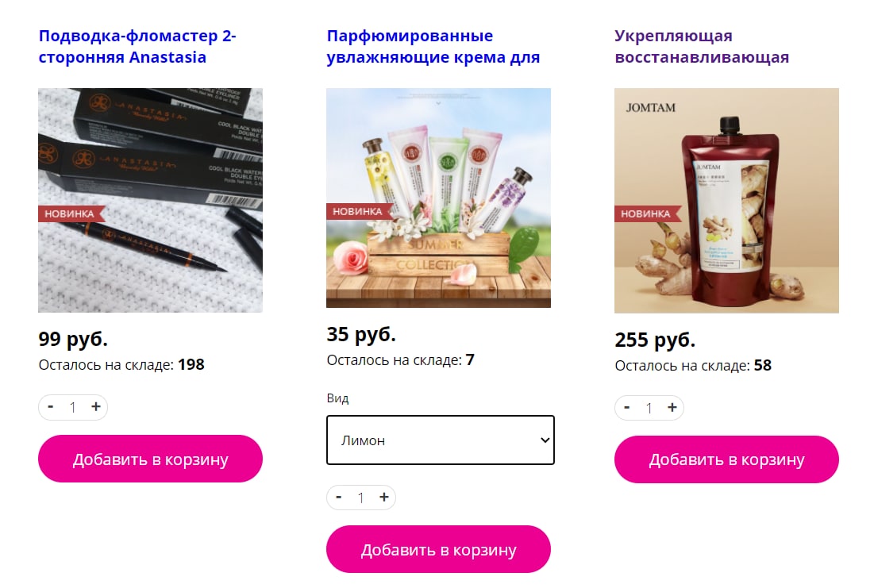The width and height of the screenshot is (874, 588).
Task: View the Anastasia eyeliner product image
Action: [x=151, y=200]
